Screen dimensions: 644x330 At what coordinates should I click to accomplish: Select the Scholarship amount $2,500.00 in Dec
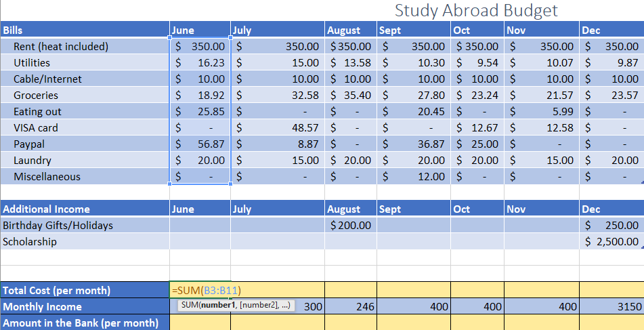coord(611,241)
